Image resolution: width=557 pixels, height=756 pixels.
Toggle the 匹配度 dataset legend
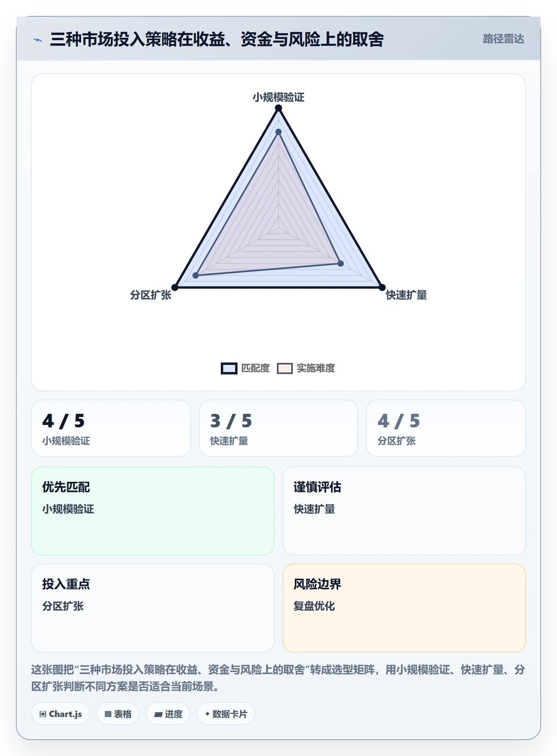[245, 368]
